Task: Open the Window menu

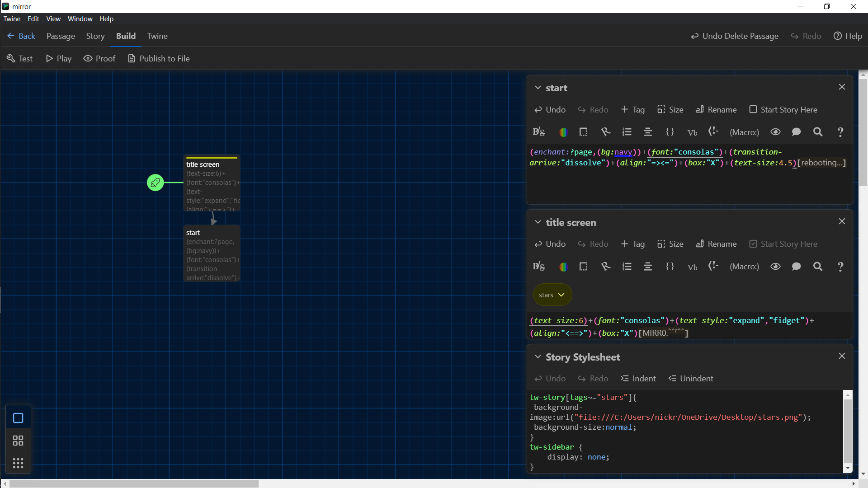Action: point(80,19)
